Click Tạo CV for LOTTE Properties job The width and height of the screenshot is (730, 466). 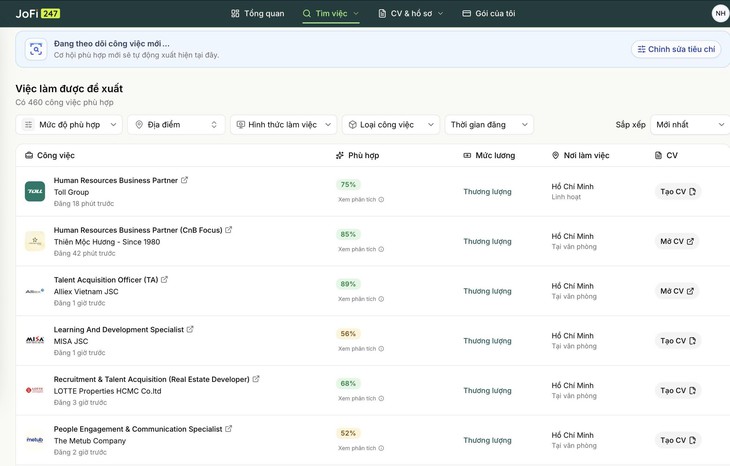(x=678, y=391)
